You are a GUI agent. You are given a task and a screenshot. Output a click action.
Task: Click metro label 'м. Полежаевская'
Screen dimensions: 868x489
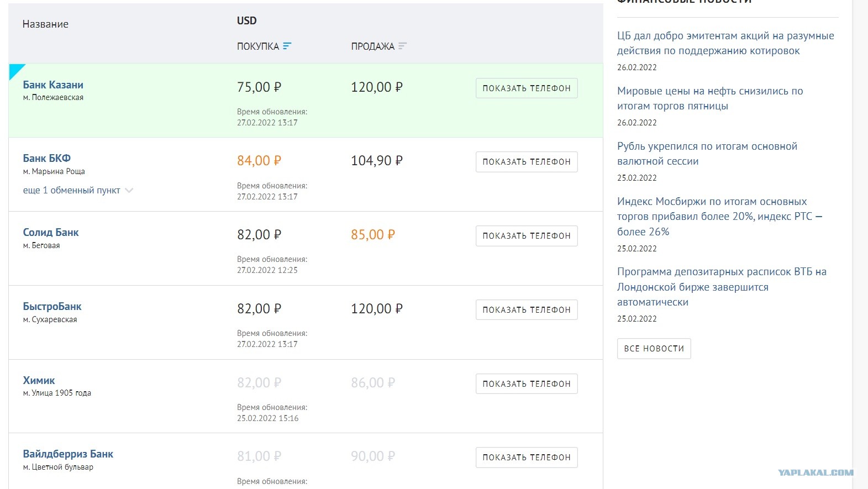(53, 98)
